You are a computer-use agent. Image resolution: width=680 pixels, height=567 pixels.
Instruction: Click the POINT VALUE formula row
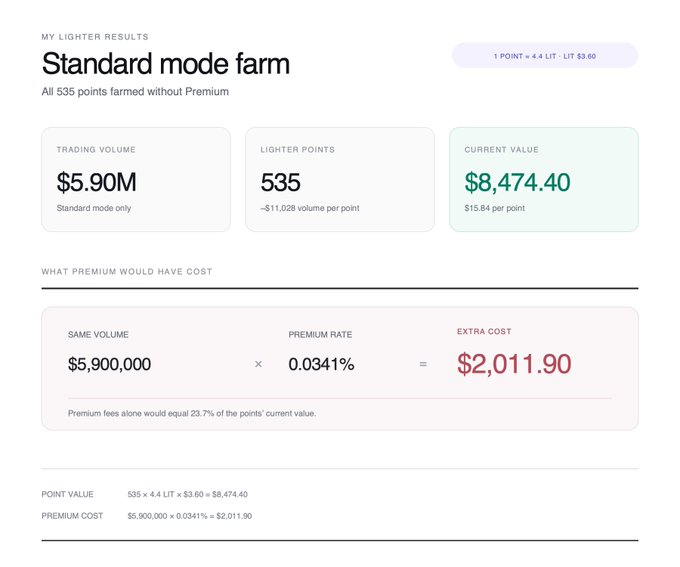(144, 494)
